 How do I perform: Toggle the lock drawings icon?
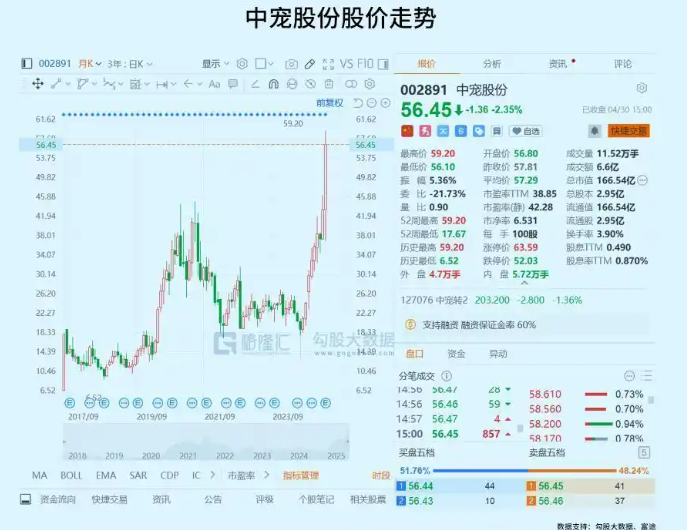point(292,84)
